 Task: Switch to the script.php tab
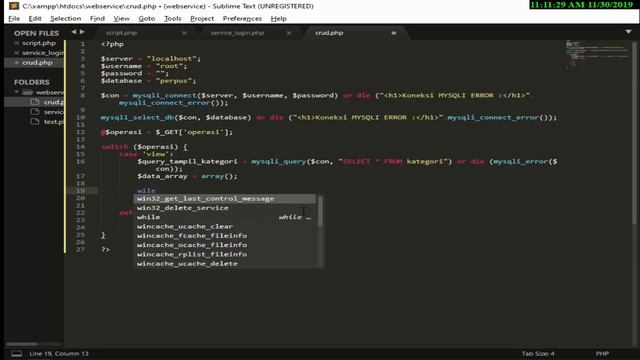click(x=121, y=33)
